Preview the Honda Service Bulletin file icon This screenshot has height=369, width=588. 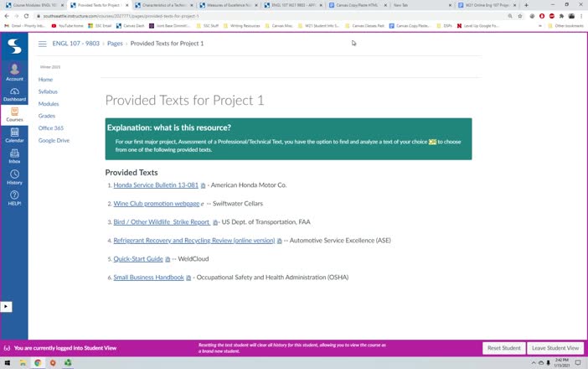coord(204,185)
